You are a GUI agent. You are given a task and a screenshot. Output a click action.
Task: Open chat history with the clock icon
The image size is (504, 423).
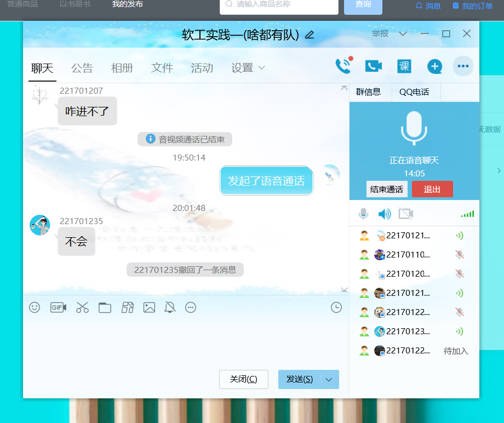[x=336, y=307]
